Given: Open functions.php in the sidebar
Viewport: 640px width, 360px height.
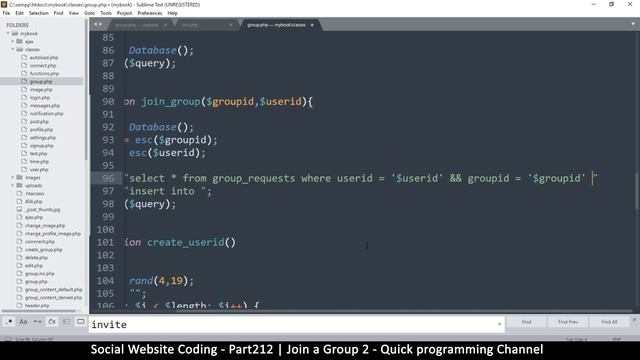Looking at the screenshot, I should [x=44, y=73].
